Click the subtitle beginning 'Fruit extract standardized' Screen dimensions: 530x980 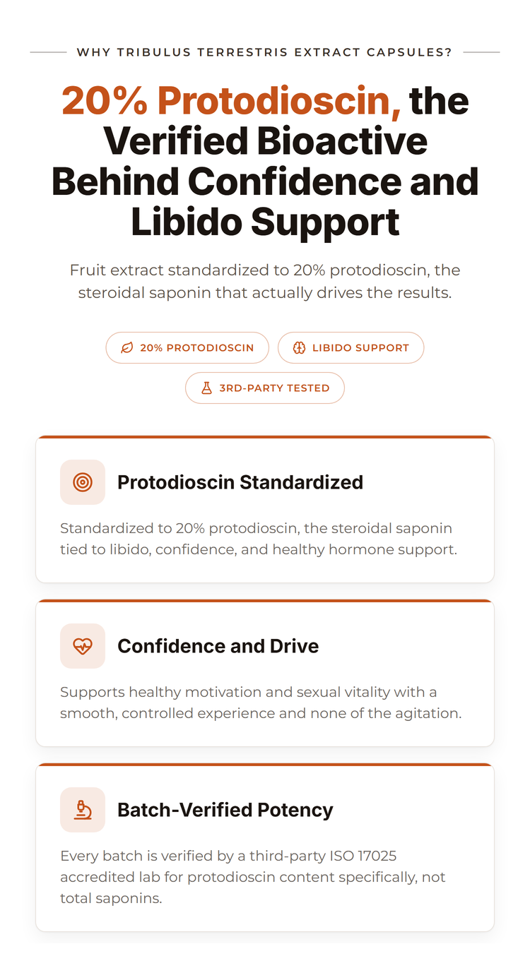(x=265, y=281)
